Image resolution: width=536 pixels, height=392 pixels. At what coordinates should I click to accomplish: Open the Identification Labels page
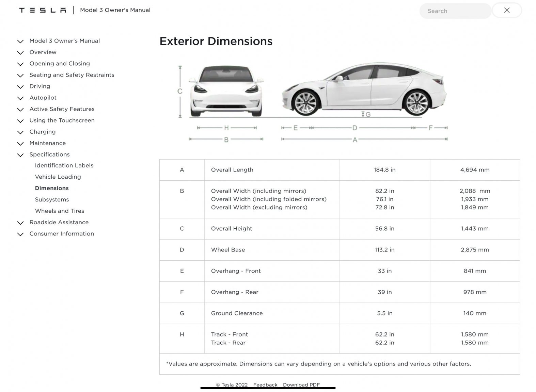pos(64,165)
